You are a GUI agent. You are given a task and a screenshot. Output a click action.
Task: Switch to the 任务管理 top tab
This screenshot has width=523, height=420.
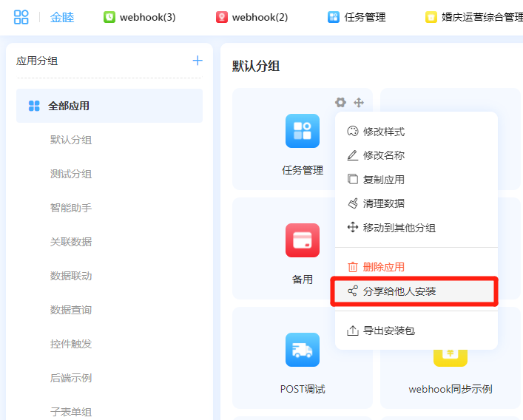pyautogui.click(x=357, y=17)
